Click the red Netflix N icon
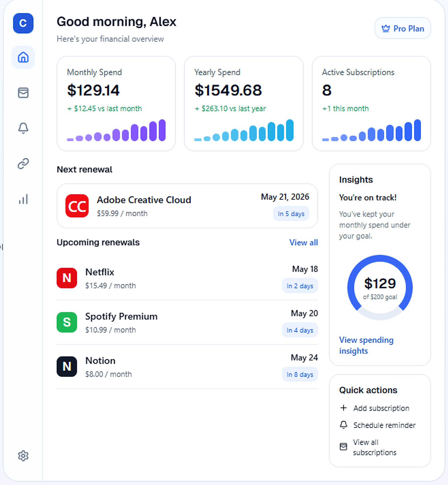This screenshot has width=448, height=485. pyautogui.click(x=67, y=278)
